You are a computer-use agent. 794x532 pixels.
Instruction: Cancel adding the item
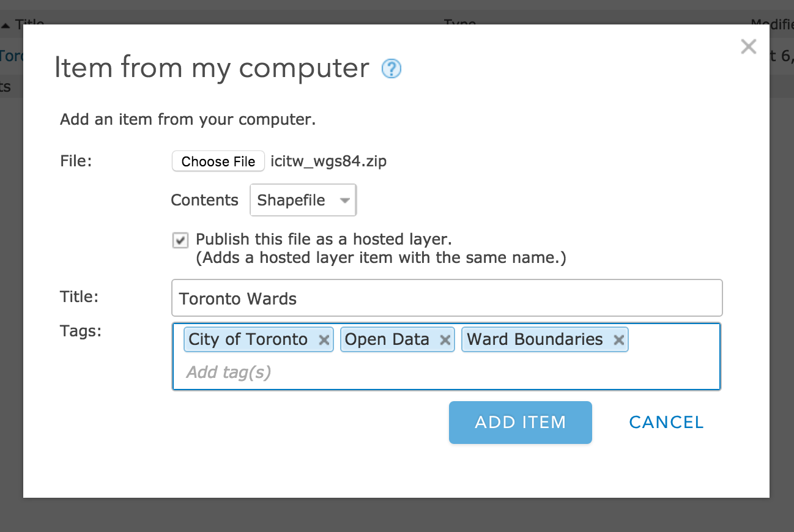(666, 423)
